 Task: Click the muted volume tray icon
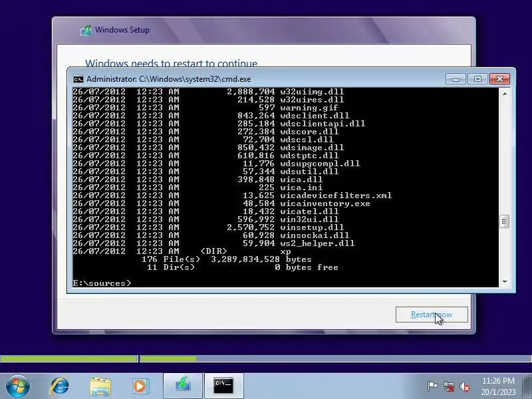tap(464, 386)
